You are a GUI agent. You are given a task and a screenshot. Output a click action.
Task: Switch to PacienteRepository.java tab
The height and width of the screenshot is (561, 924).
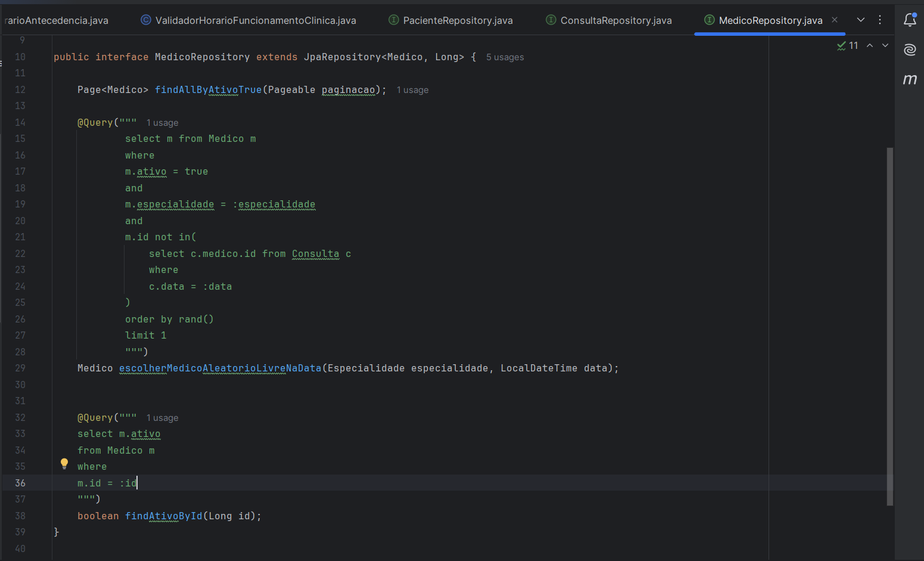(x=451, y=20)
